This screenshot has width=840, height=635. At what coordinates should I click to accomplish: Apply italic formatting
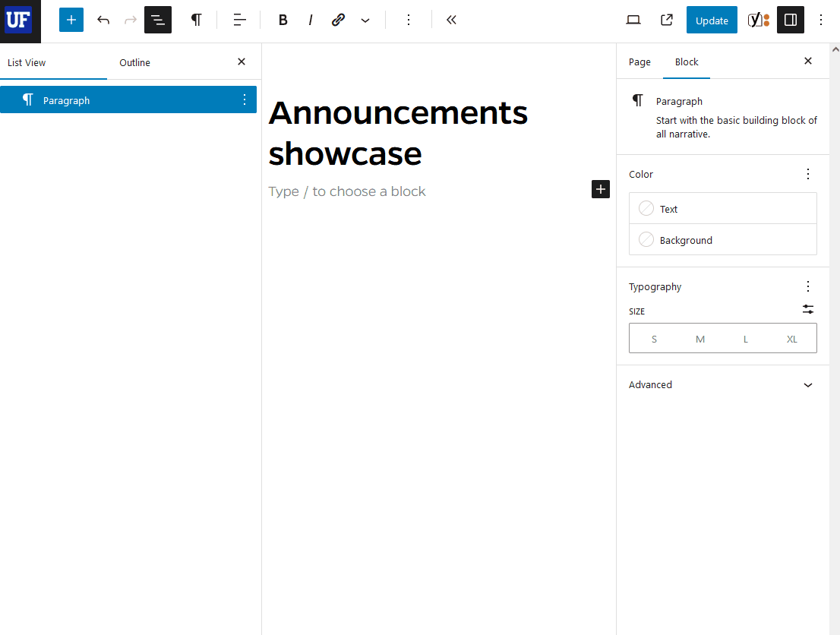tap(311, 20)
